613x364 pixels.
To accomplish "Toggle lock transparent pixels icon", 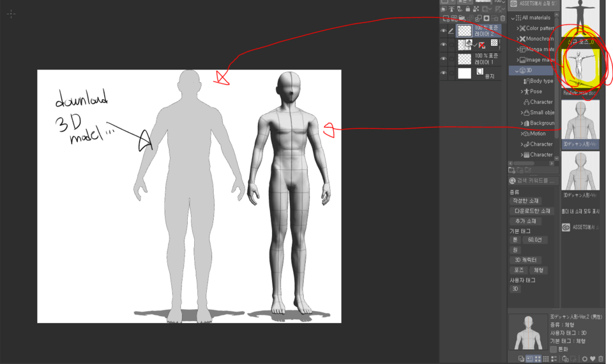I will (x=476, y=9).
